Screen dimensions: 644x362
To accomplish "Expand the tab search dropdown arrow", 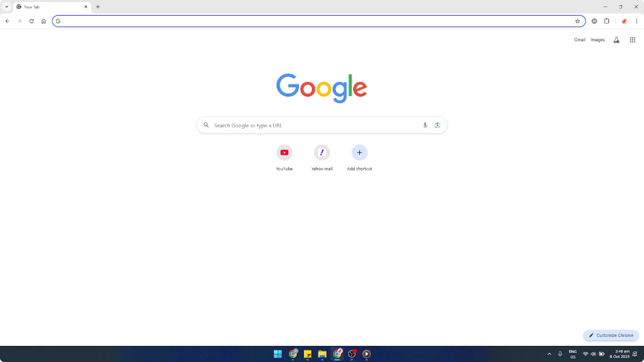I will coord(7,7).
